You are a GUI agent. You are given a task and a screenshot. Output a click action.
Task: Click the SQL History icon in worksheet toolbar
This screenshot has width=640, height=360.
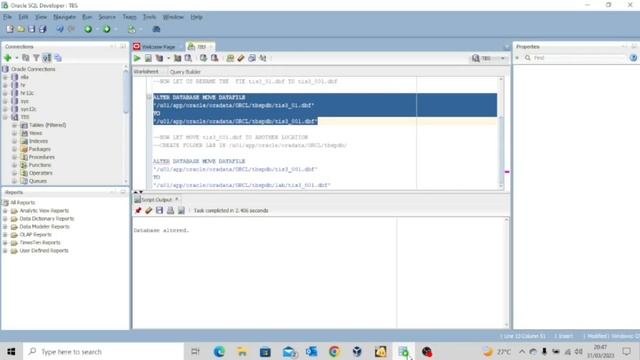252,58
